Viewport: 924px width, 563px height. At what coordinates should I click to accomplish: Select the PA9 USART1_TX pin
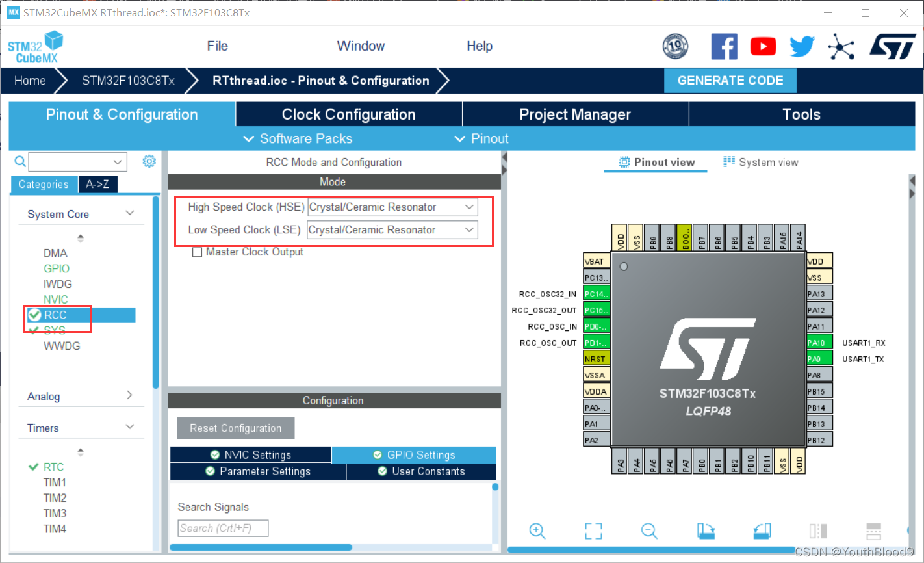tap(819, 359)
